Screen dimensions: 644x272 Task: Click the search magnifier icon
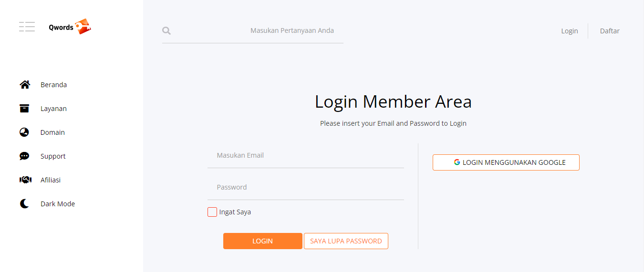166,31
